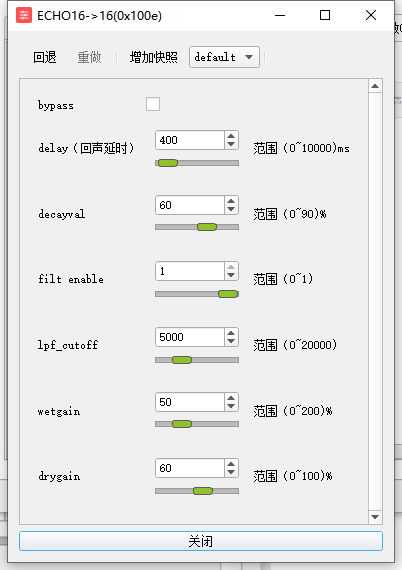
Task: Click the drygain label
Action: [x=59, y=476]
